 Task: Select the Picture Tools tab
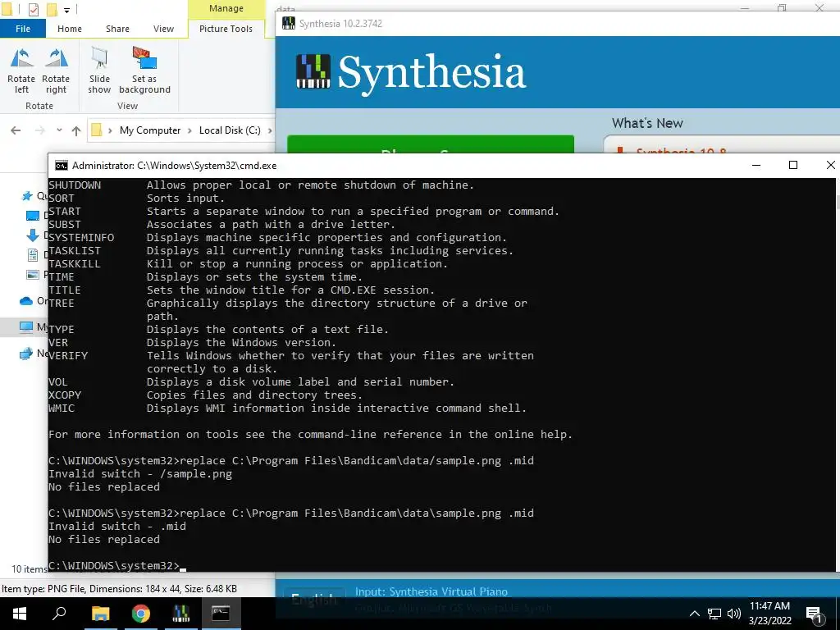(x=226, y=29)
